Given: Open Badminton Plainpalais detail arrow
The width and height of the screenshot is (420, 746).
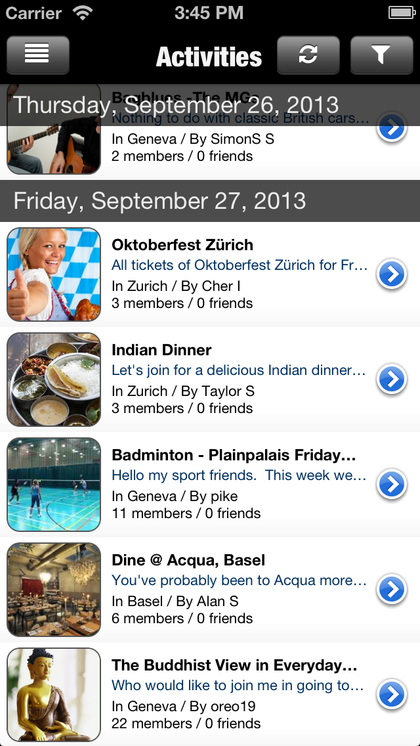Looking at the screenshot, I should click(x=392, y=485).
